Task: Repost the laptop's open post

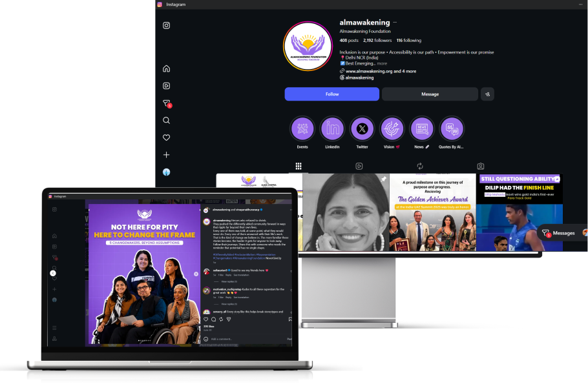Action: [221, 319]
